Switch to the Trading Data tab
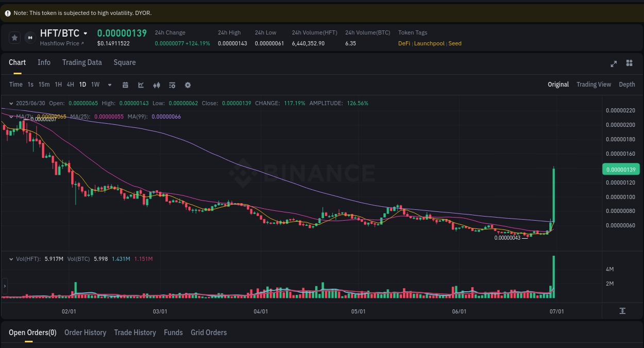This screenshot has width=644, height=348. click(82, 62)
